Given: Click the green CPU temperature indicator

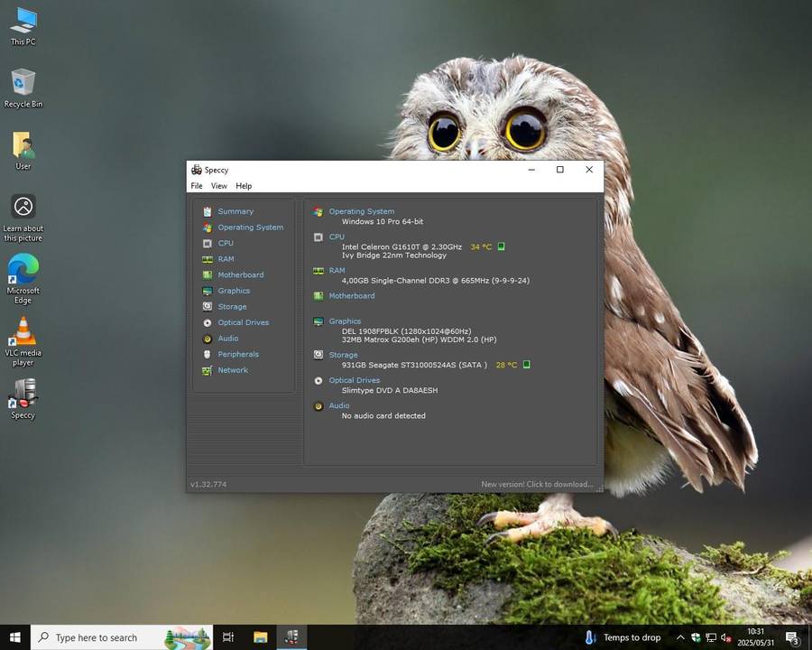Looking at the screenshot, I should tap(502, 246).
